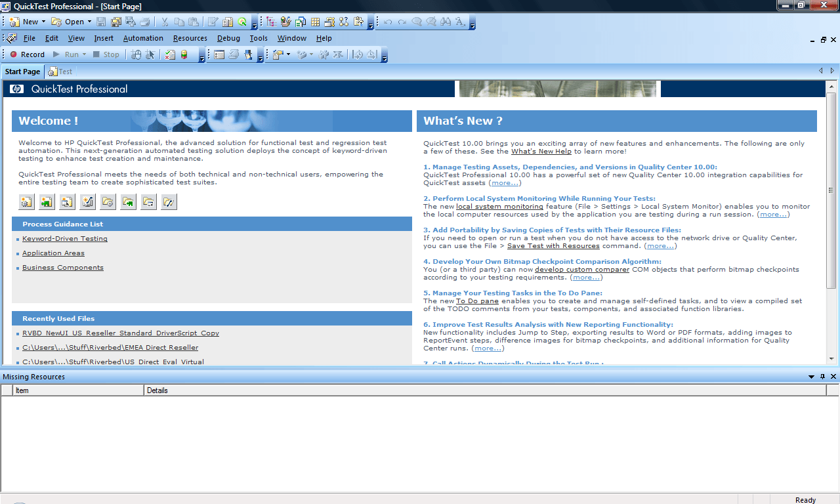Screen dimensions: 840x504
Task: Start recording with the Record button
Action: tap(28, 54)
